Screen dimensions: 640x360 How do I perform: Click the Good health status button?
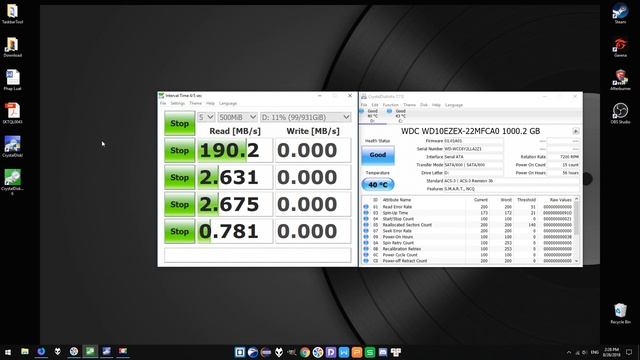(x=378, y=155)
